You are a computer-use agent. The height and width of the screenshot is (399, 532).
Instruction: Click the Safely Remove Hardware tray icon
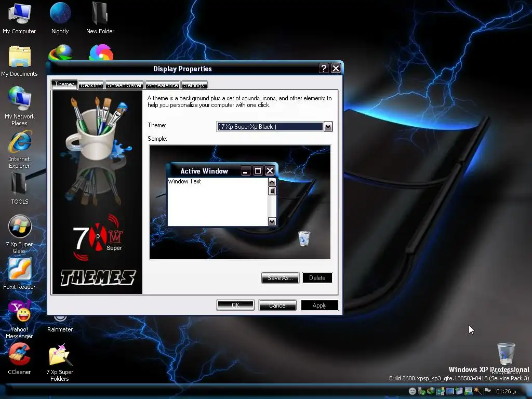click(x=421, y=391)
